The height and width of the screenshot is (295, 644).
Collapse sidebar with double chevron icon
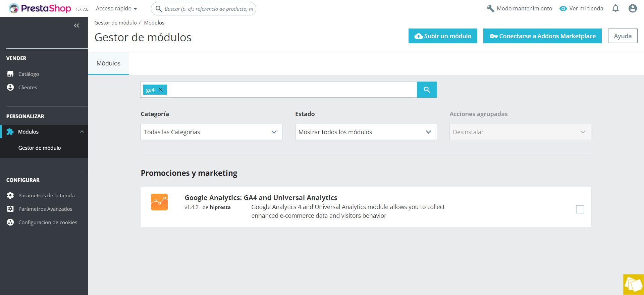point(76,26)
